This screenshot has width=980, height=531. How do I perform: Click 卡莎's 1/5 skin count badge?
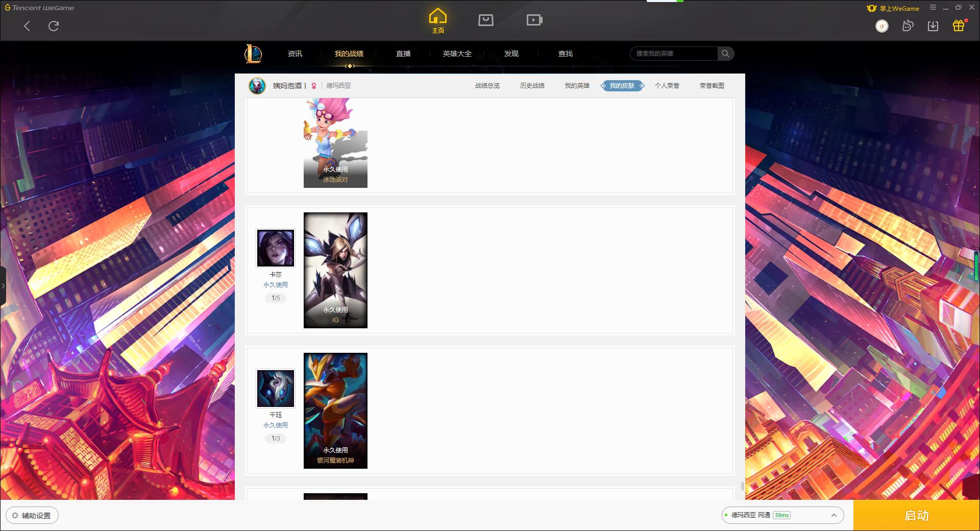pyautogui.click(x=276, y=298)
